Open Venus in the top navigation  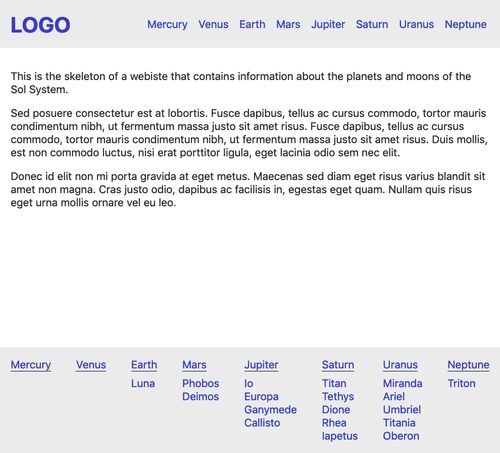click(213, 24)
